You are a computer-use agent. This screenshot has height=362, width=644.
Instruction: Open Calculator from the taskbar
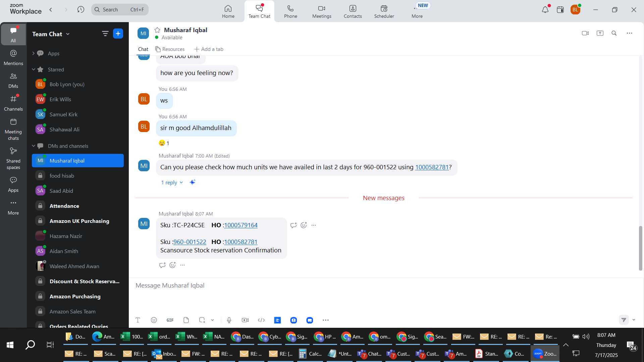[310, 354]
